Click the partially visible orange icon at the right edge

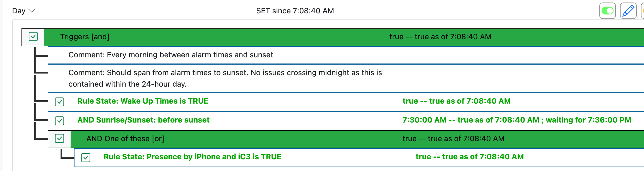[643, 11]
